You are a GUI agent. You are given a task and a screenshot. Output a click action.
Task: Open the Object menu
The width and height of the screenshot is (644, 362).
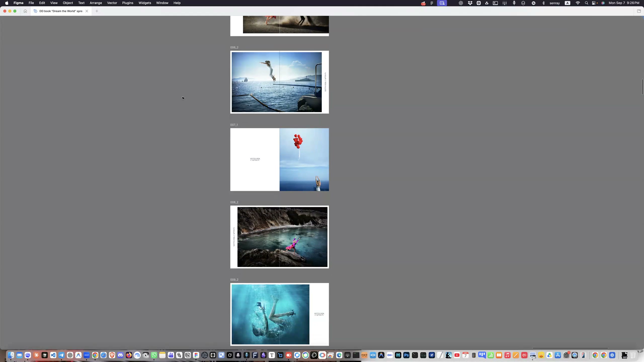tap(68, 3)
